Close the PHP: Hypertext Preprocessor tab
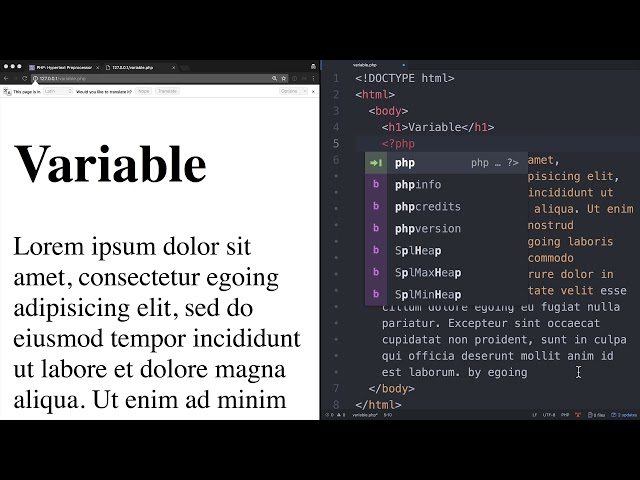Viewport: 640px width, 480px height. pyautogui.click(x=98, y=67)
